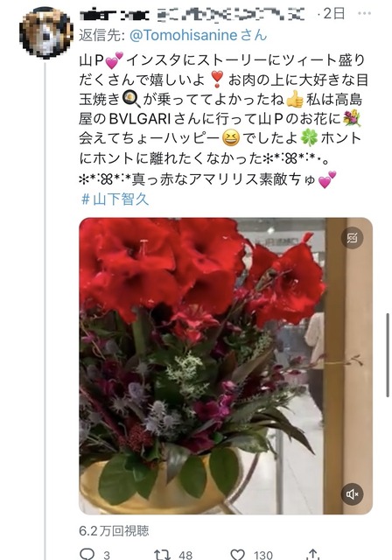The image size is (392, 560).
Task: Play the red amaryllis flower video
Action: tap(226, 366)
